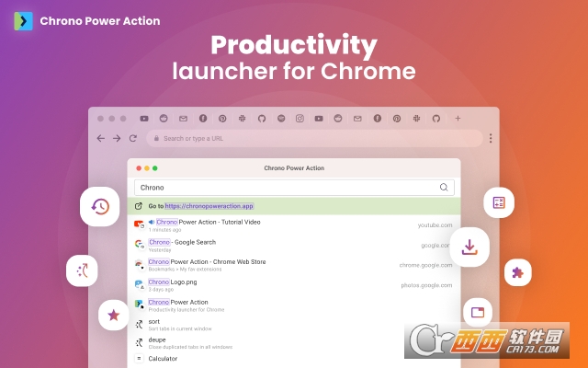Switch to the Instagram browser tab
The height and width of the screenshot is (368, 588).
tap(300, 119)
